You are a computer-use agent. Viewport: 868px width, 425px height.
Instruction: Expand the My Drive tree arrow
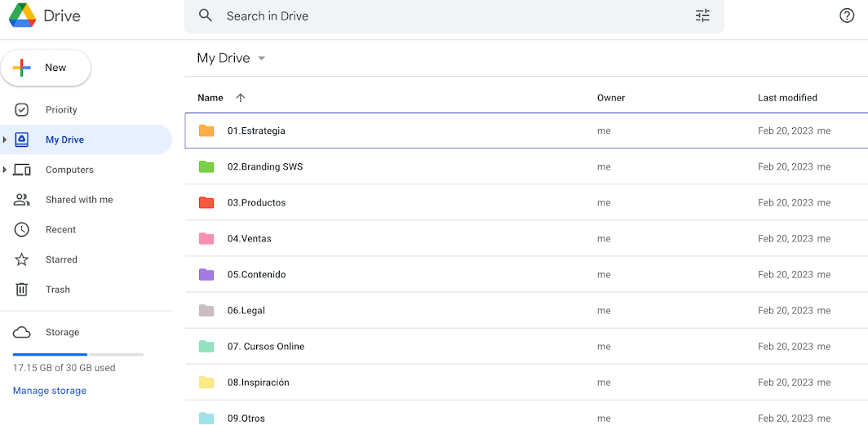(5, 139)
